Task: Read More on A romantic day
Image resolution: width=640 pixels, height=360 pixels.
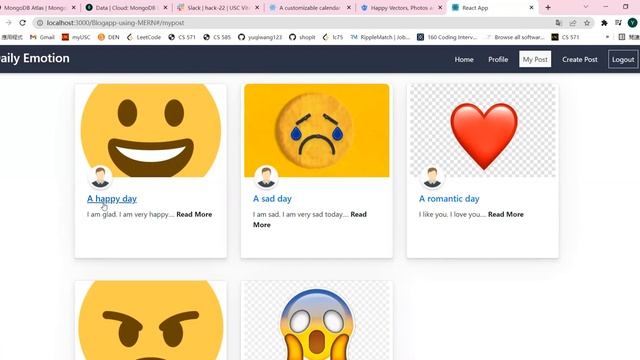Action: [506, 214]
